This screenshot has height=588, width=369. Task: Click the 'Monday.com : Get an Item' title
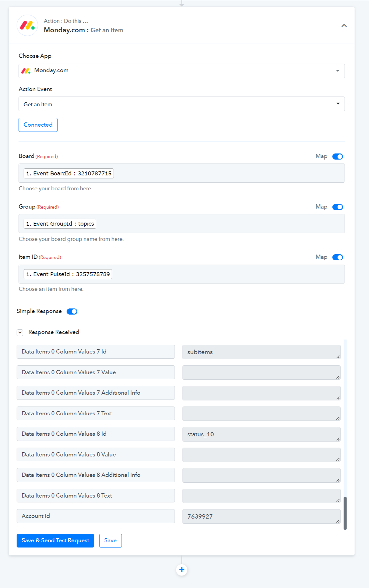pyautogui.click(x=83, y=30)
